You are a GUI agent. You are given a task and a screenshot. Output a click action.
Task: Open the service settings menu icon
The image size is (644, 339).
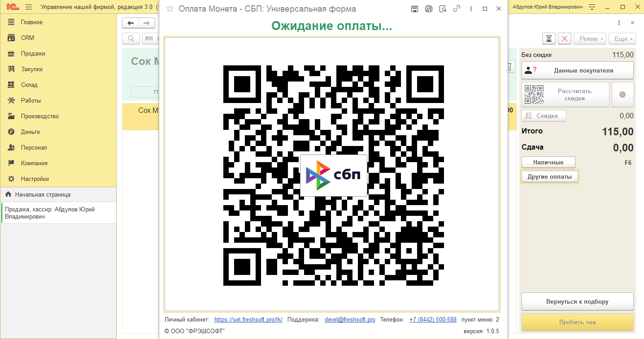pyautogui.click(x=592, y=7)
